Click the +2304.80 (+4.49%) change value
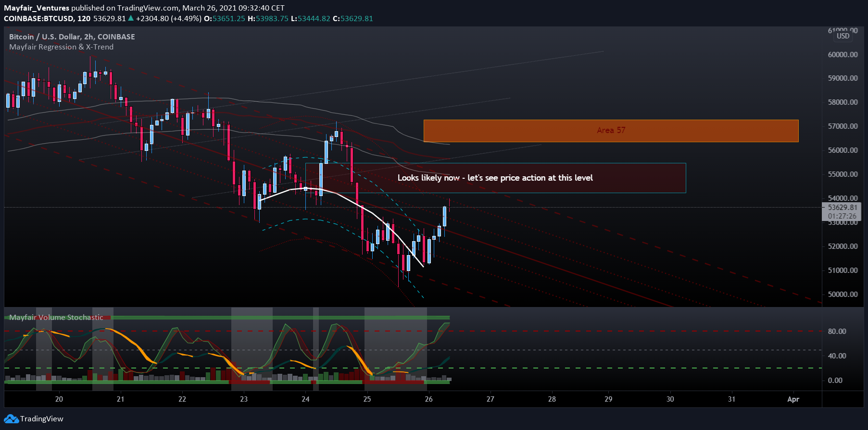 pyautogui.click(x=168, y=19)
